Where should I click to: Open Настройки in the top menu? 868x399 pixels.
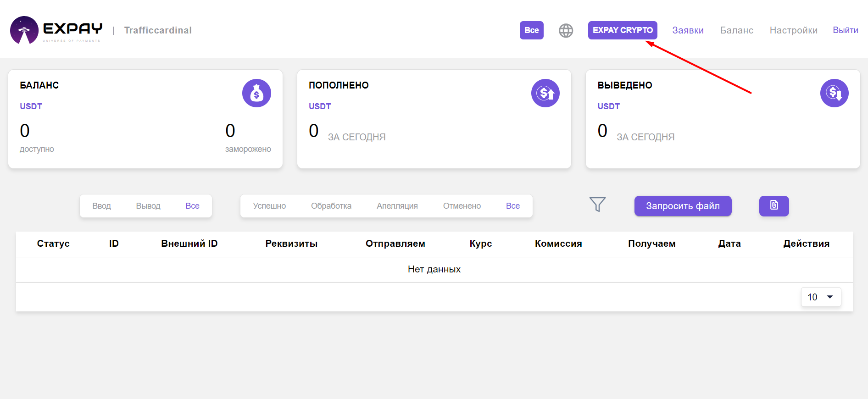click(x=793, y=30)
